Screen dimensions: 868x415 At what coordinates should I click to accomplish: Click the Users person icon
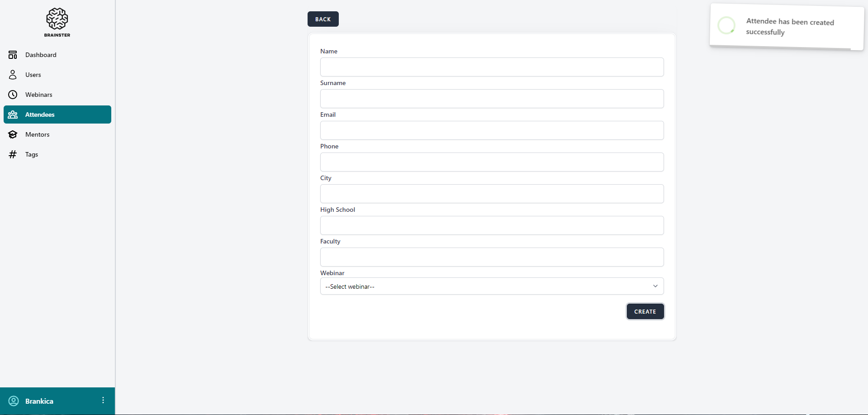[x=13, y=75]
